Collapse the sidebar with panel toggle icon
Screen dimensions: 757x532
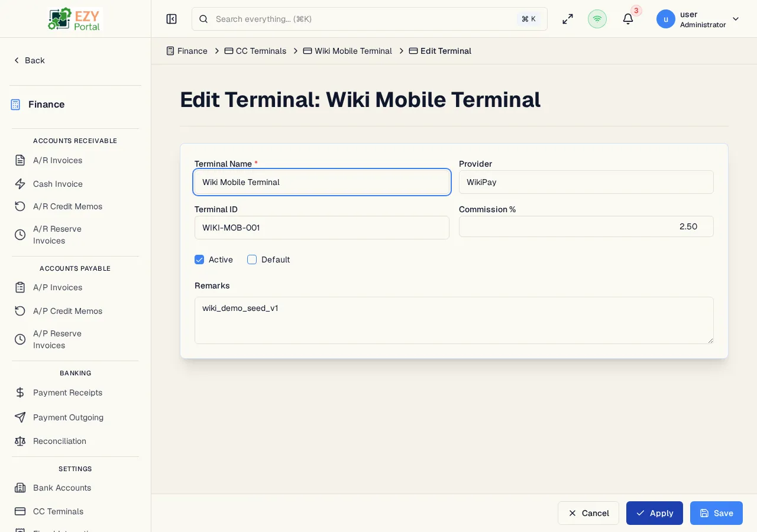(172, 19)
